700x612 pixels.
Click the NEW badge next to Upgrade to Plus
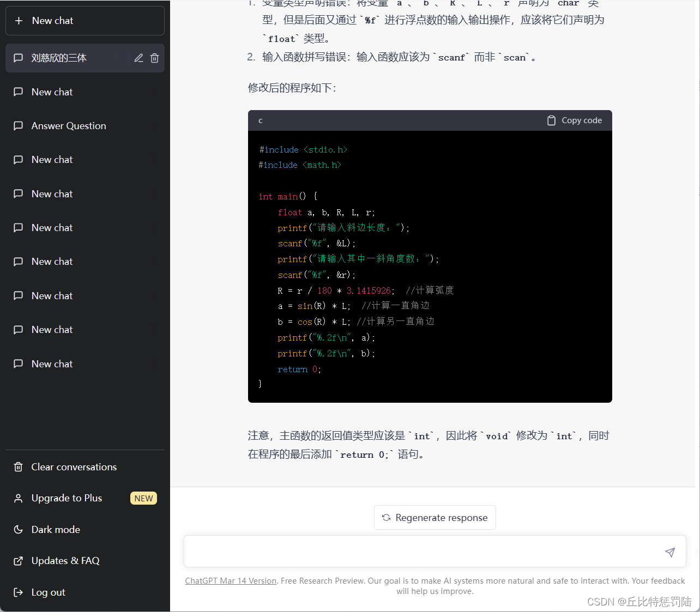[143, 498]
